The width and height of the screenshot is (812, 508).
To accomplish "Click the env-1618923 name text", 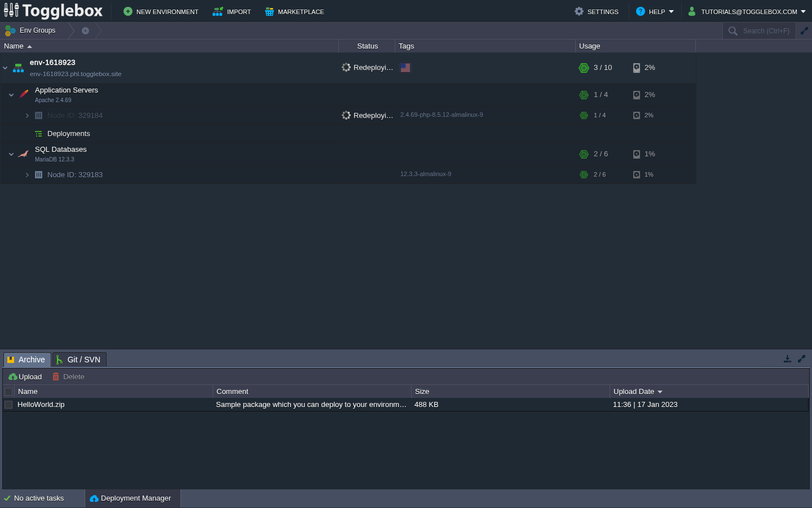I will click(x=52, y=63).
